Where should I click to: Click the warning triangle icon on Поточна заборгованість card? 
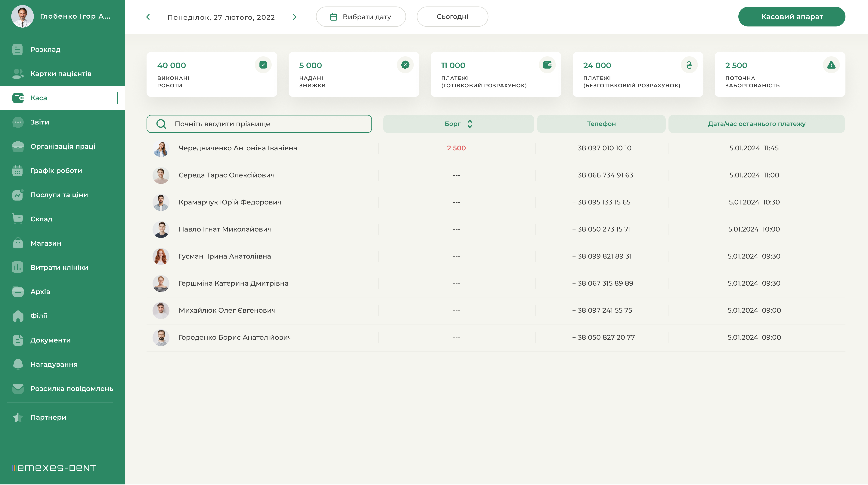831,65
